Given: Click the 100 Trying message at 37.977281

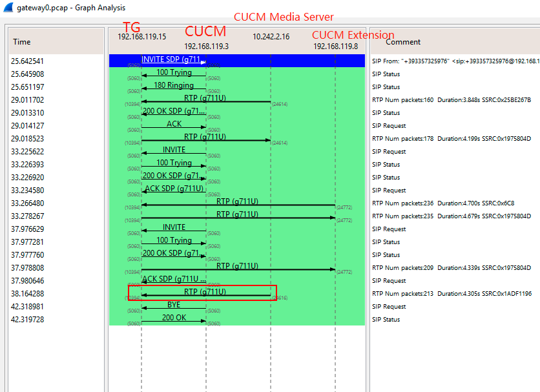Looking at the screenshot, I should 174,240.
